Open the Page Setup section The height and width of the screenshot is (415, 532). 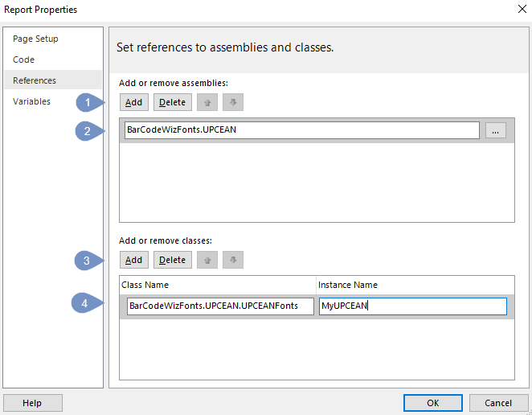click(x=35, y=39)
